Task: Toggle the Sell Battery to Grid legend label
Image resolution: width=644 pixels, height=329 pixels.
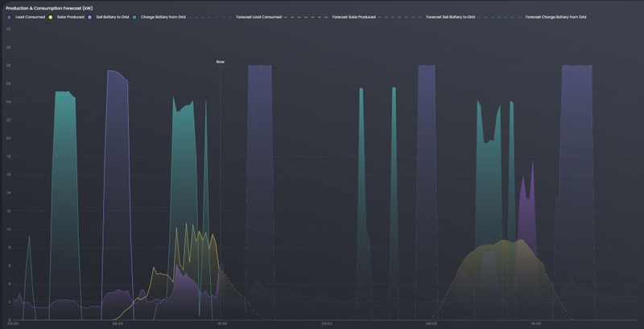Action: coord(113,17)
